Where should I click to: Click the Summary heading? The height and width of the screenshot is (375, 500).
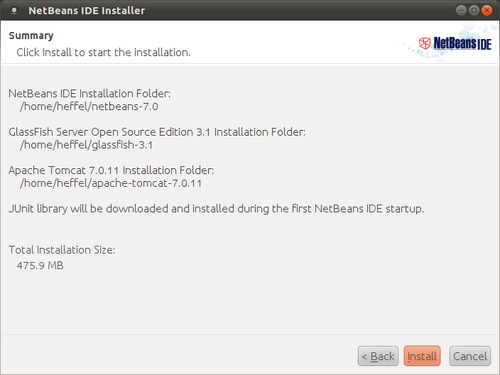click(31, 36)
